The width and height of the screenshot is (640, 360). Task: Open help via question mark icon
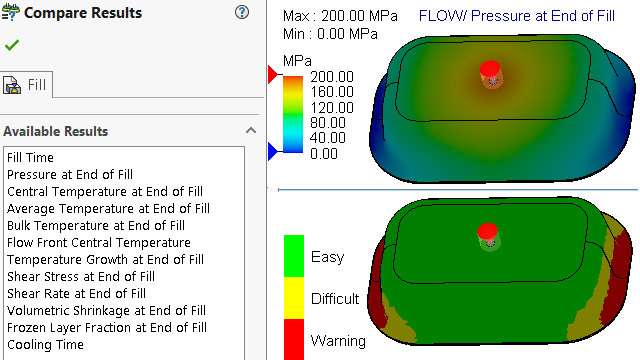coord(242,12)
